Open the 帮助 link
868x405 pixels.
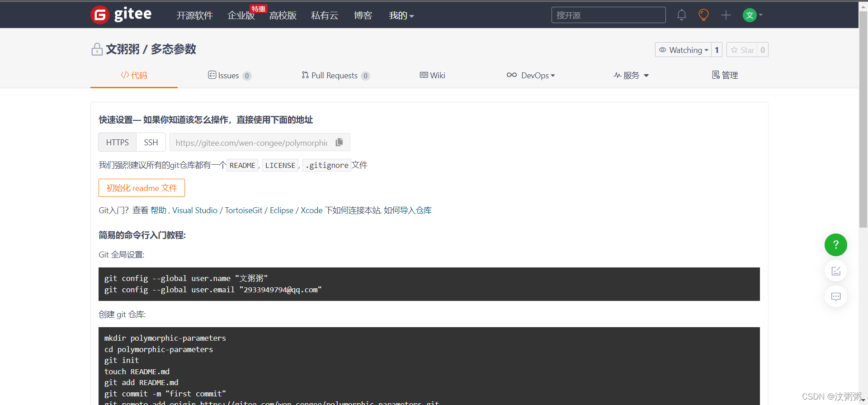coord(159,210)
